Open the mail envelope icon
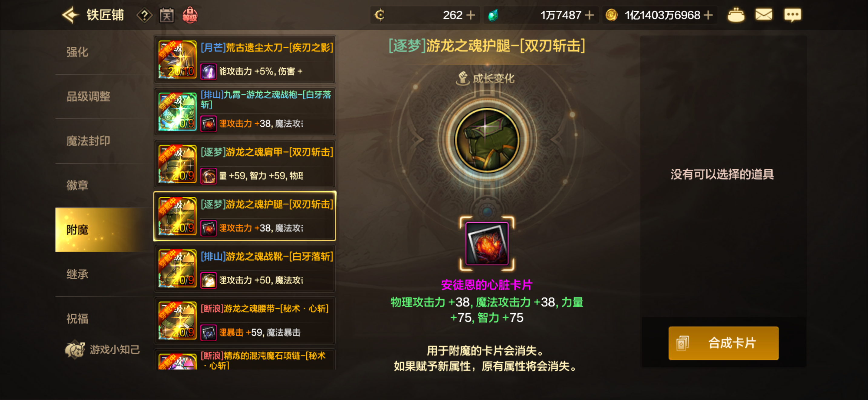 click(x=764, y=15)
